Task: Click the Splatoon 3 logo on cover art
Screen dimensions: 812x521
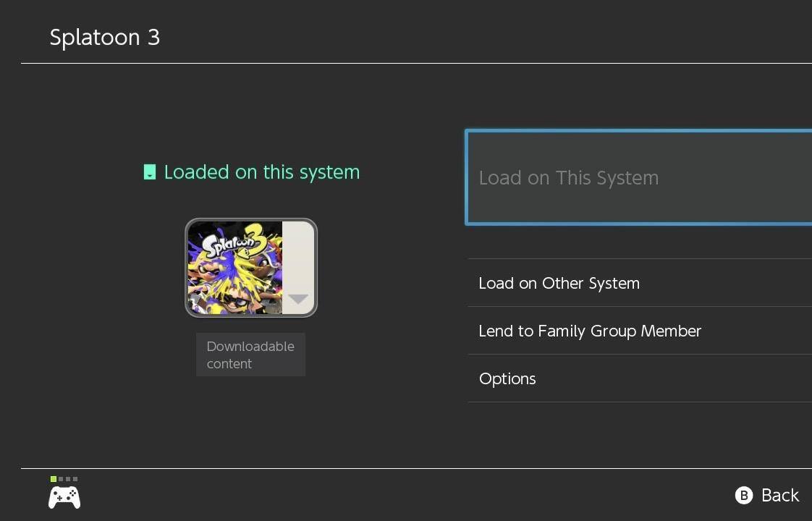Action: click(233, 242)
